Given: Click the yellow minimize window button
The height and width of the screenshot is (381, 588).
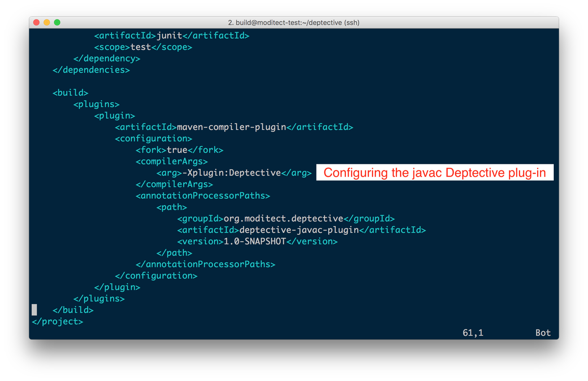Looking at the screenshot, I should (x=47, y=22).
